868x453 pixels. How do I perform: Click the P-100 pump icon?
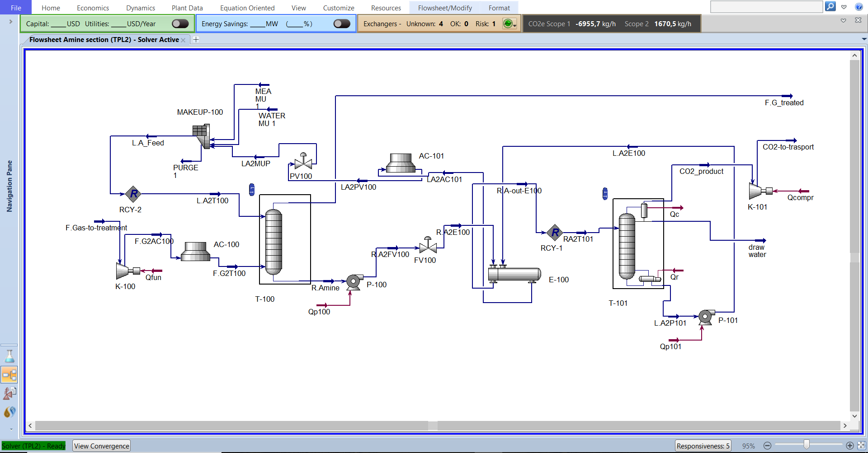pos(354,282)
